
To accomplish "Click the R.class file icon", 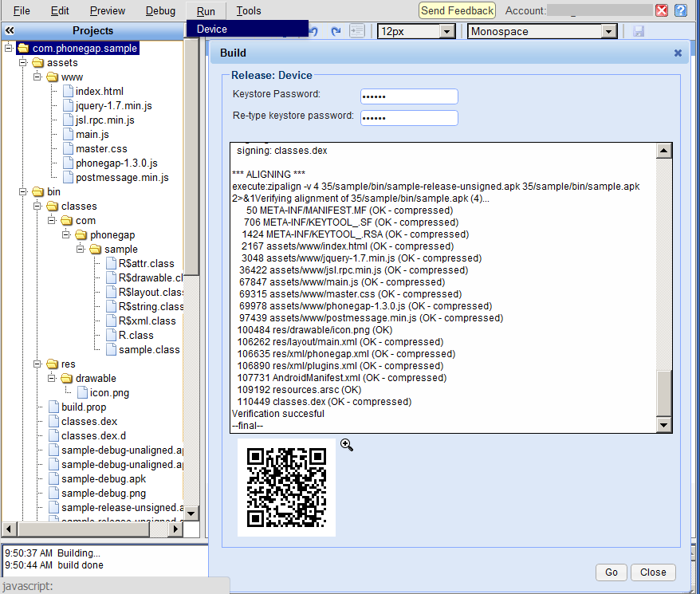I will (x=111, y=336).
